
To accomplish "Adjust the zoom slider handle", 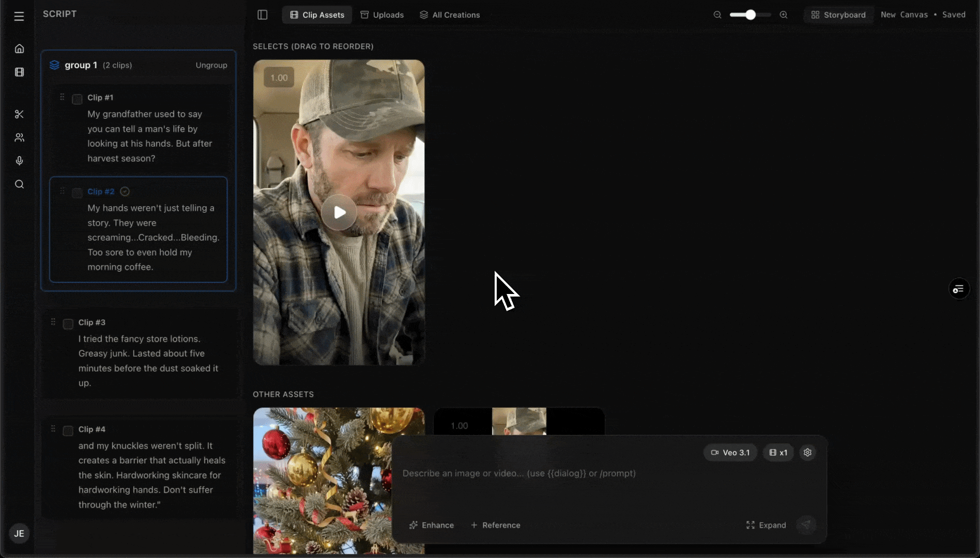I will (751, 15).
